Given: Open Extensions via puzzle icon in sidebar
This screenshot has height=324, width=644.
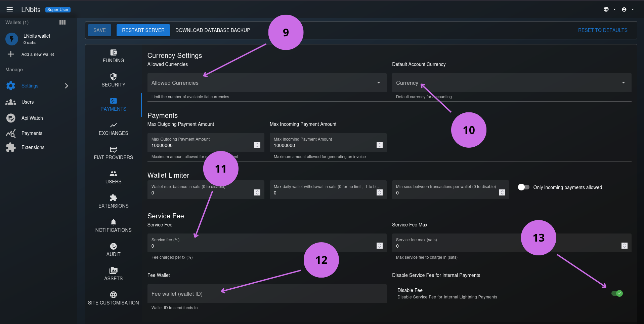Looking at the screenshot, I should click(x=11, y=147).
